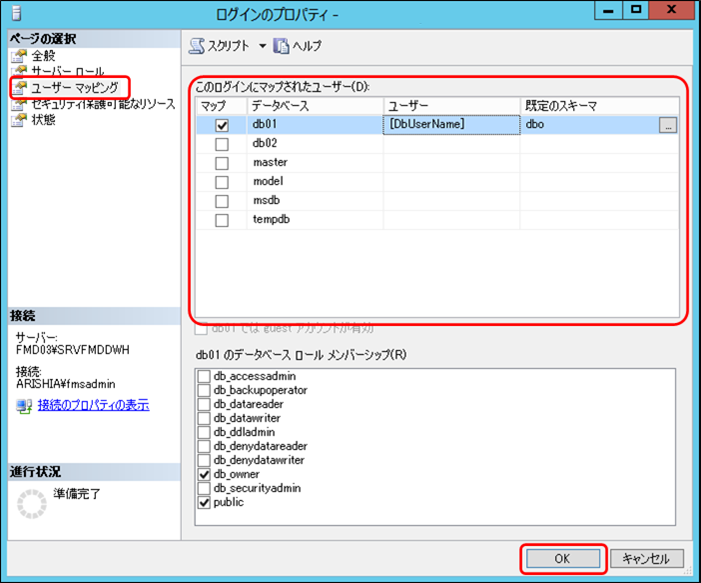Click the 既定のスキーマ column header
The width and height of the screenshot is (701, 583).
[x=598, y=105]
